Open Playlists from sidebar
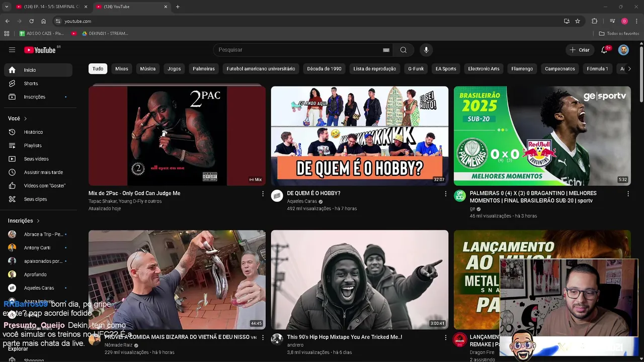The image size is (644, 362). tap(38, 145)
